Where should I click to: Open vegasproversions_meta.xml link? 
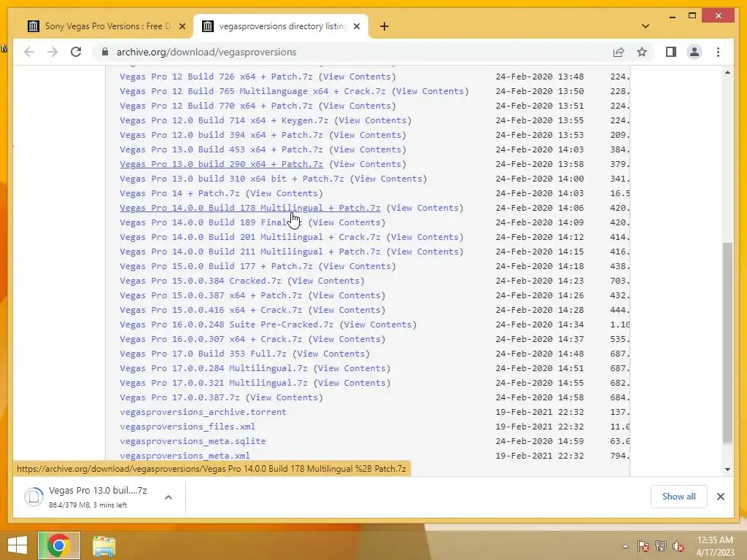point(185,456)
